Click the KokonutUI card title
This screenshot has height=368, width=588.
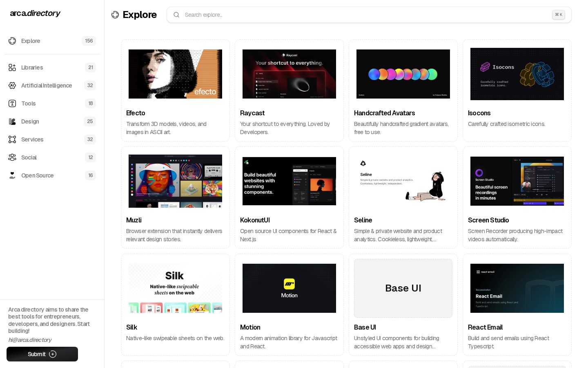tap(255, 220)
